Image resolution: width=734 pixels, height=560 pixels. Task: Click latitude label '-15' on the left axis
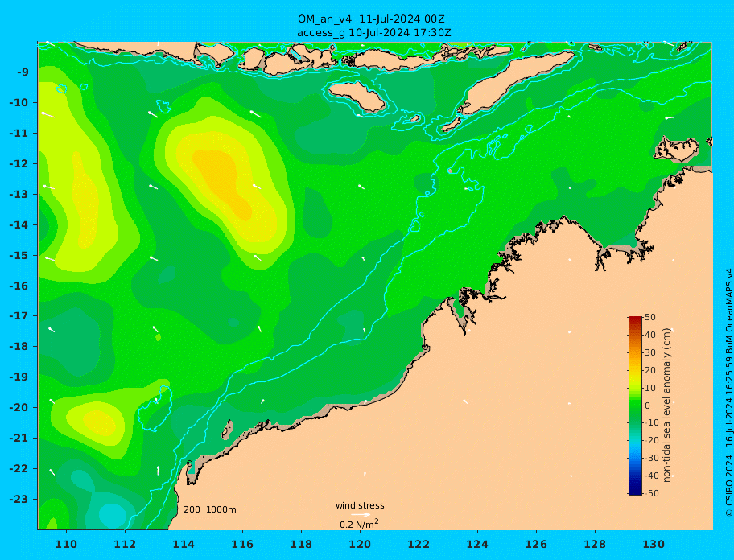[19, 255]
